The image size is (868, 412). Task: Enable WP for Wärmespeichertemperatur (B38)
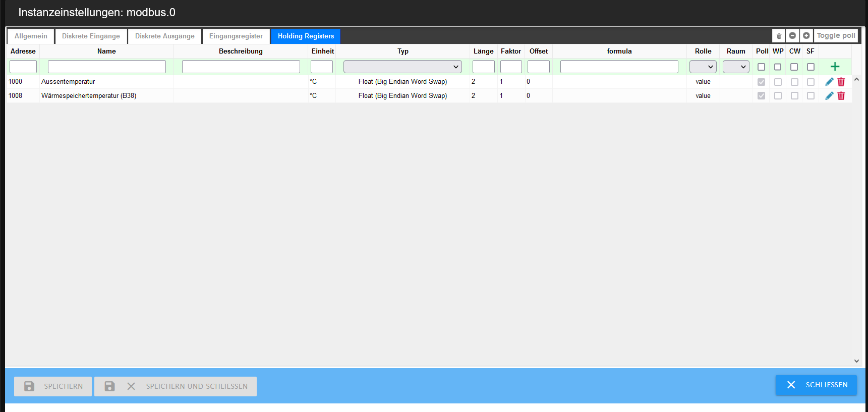point(778,96)
